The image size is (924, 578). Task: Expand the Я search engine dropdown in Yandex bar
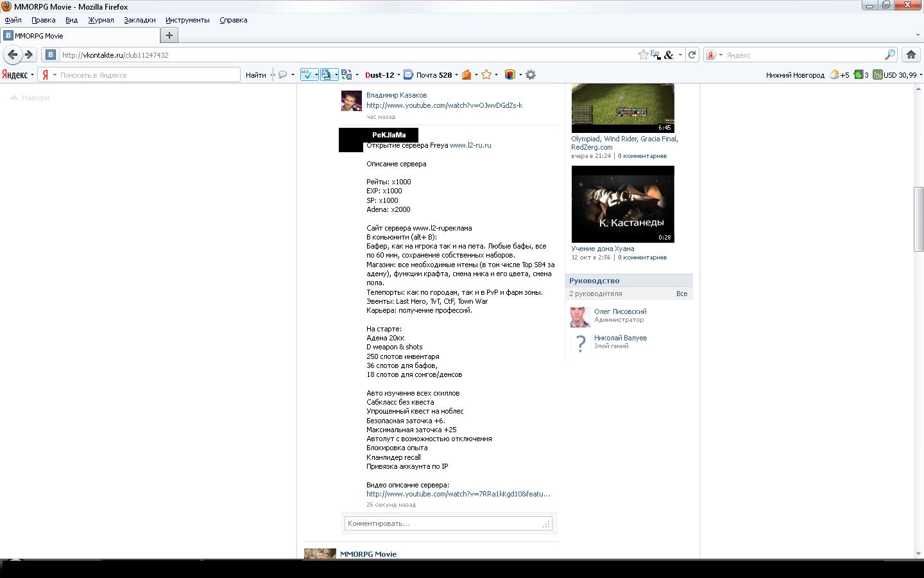(x=55, y=75)
